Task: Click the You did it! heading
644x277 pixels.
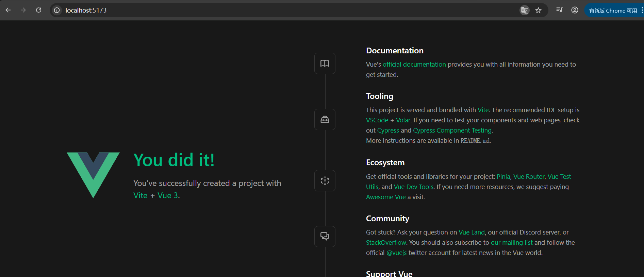Action: (174, 160)
